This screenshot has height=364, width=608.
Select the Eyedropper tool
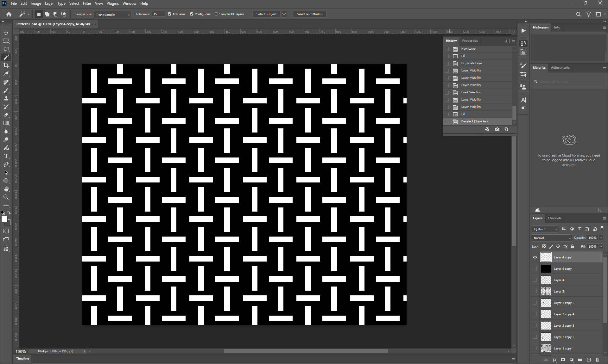coord(6,74)
